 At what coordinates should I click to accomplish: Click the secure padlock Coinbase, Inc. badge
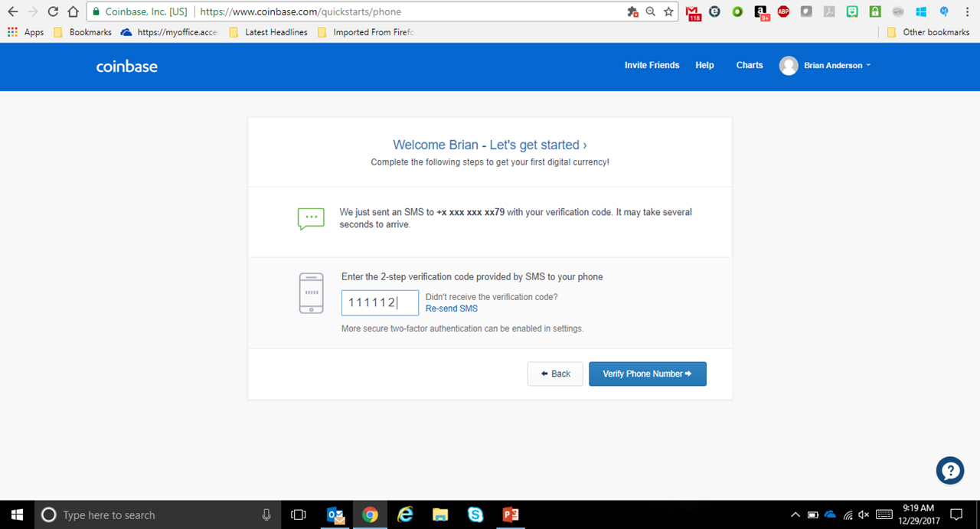pos(139,11)
